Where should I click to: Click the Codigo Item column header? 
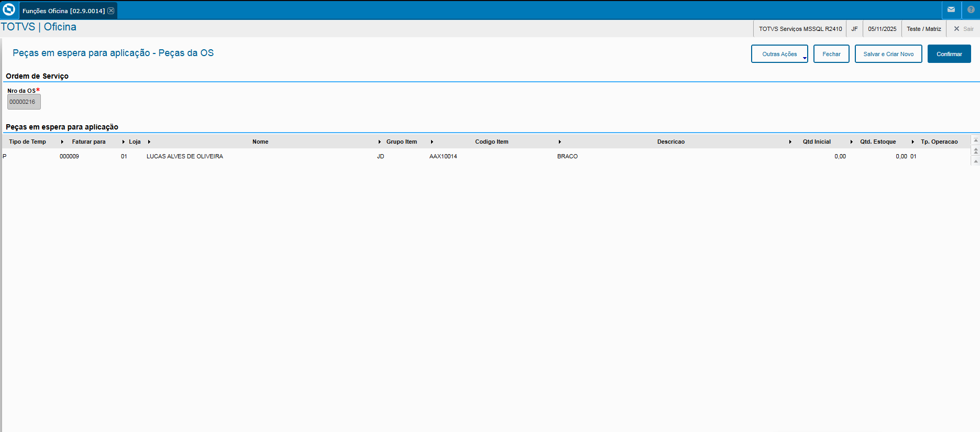coord(492,142)
